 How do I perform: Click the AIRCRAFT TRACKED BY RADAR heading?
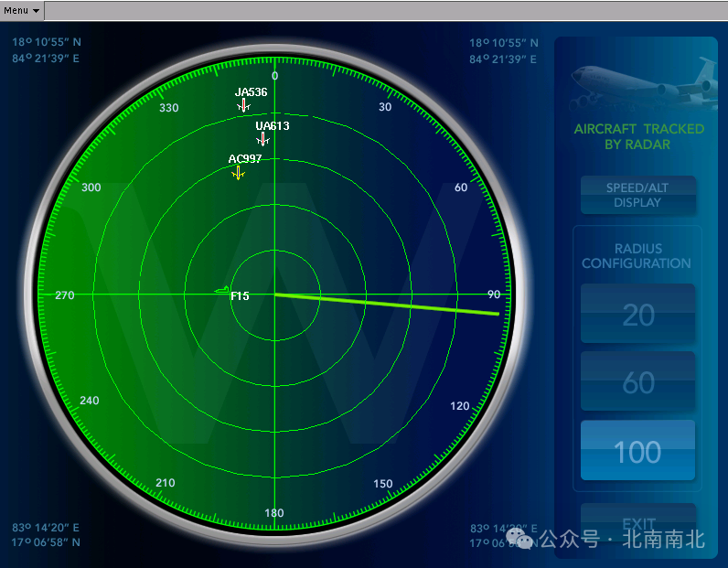pos(639,136)
